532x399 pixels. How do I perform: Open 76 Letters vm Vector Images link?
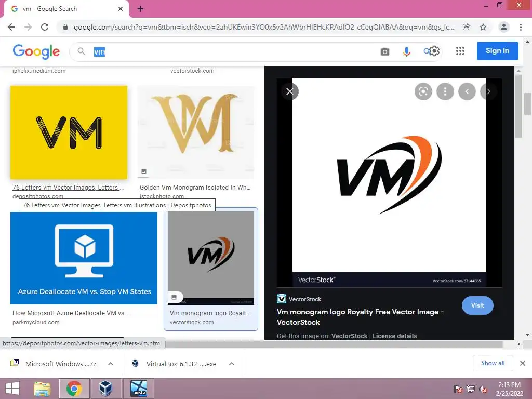click(68, 187)
